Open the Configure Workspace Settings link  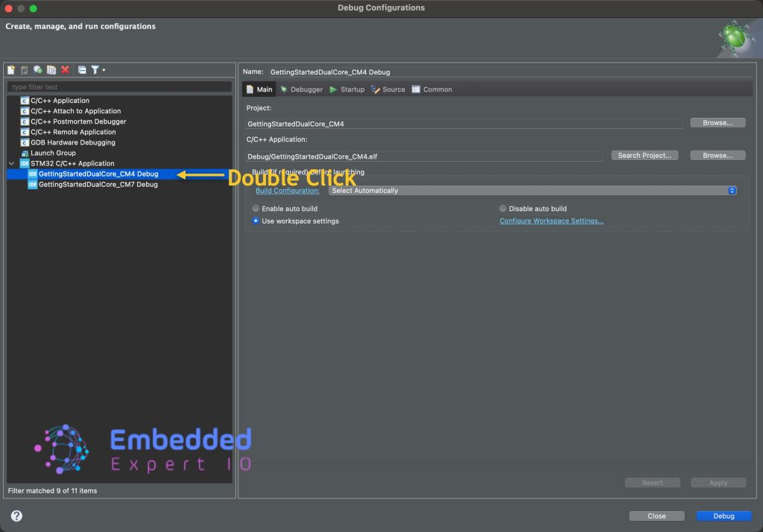pyautogui.click(x=551, y=221)
